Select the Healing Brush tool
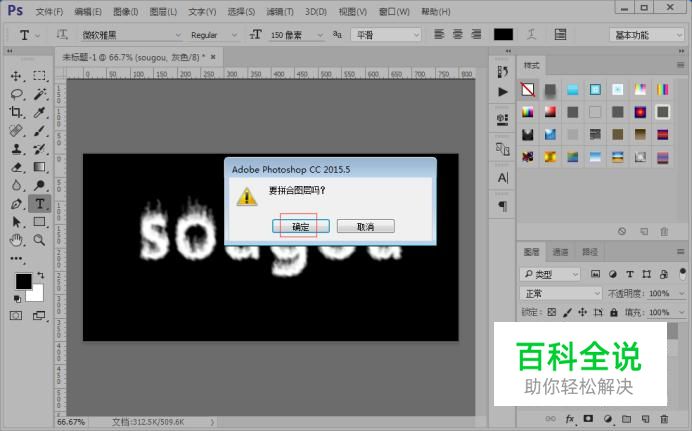 coord(16,131)
